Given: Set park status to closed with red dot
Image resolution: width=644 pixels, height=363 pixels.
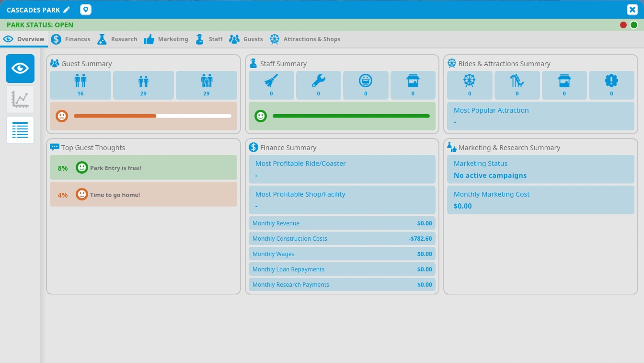Looking at the screenshot, I should tap(623, 25).
